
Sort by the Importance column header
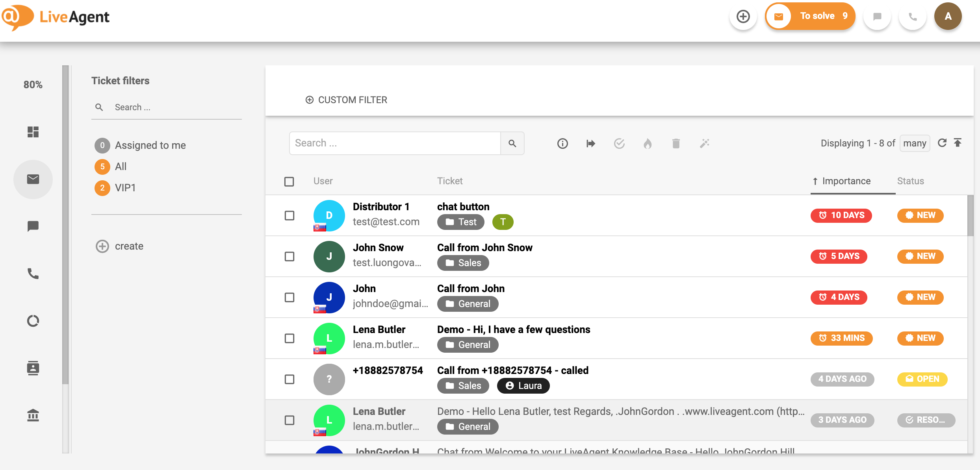(x=846, y=181)
